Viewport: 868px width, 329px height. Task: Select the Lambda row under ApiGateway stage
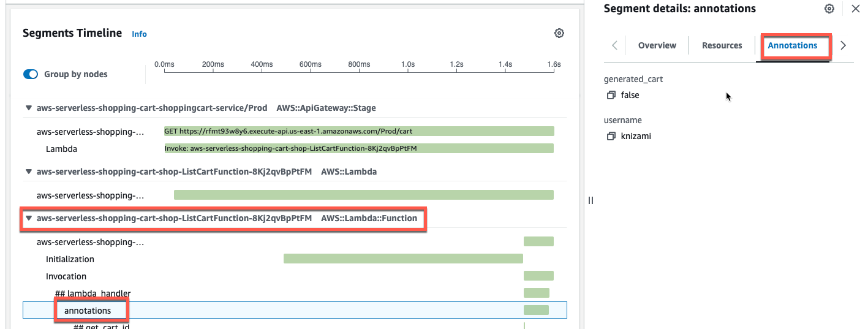coord(295,148)
